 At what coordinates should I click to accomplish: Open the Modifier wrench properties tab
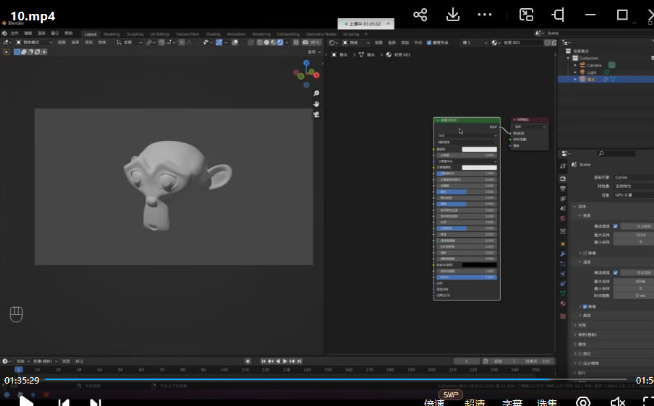pos(563,254)
